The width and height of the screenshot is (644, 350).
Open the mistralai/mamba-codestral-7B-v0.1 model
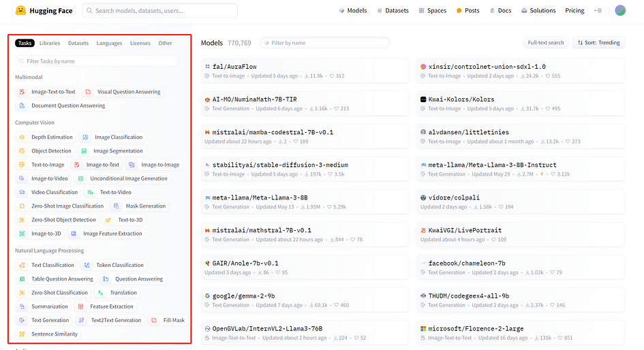point(305,136)
